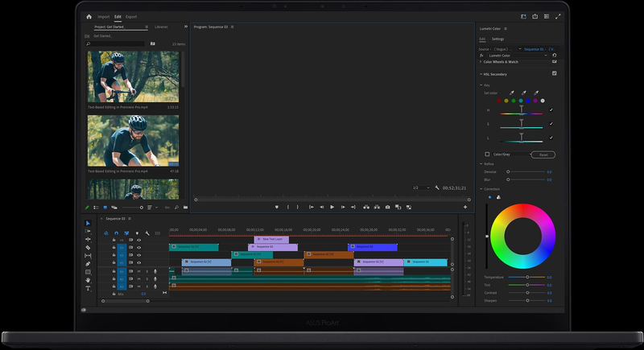Toggle the V1 track eye visibility
The width and height of the screenshot is (644, 350).
(138, 261)
